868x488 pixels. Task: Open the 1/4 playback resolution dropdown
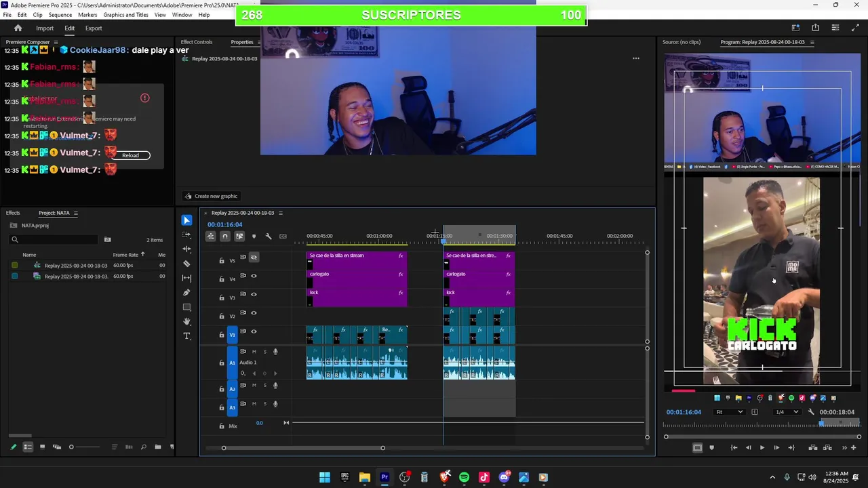pyautogui.click(x=788, y=412)
